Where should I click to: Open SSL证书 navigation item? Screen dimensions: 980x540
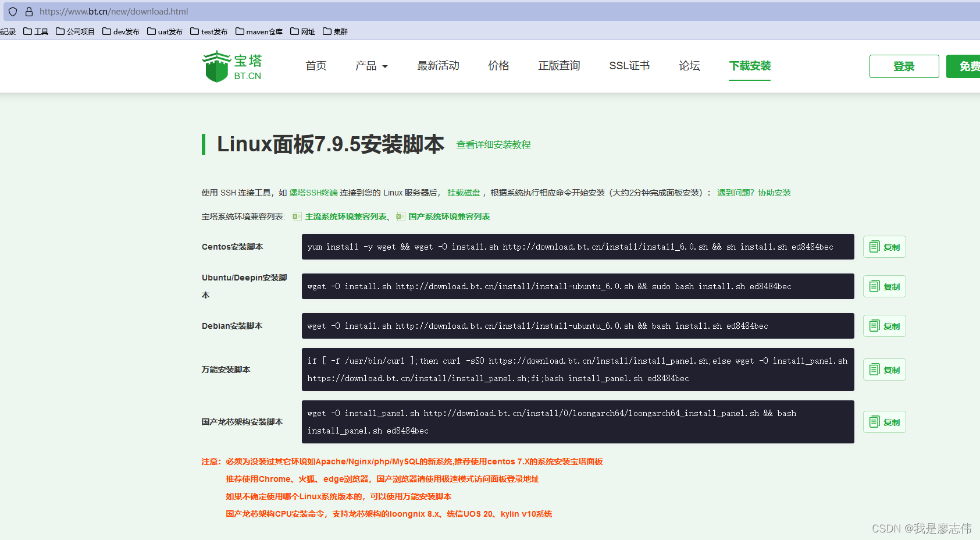(629, 66)
